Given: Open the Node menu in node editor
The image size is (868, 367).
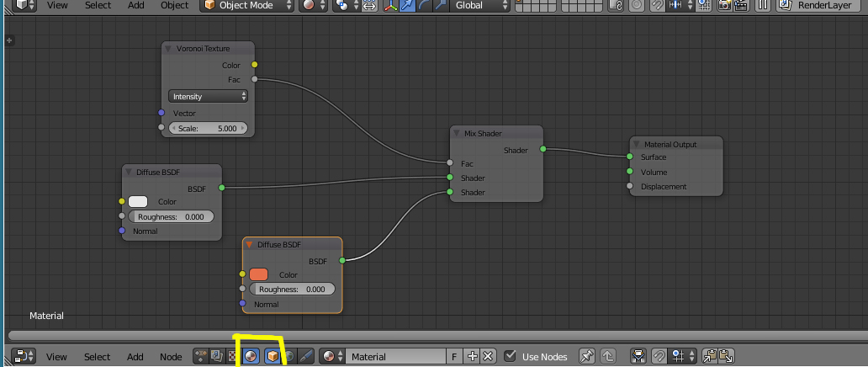Looking at the screenshot, I should click(171, 357).
